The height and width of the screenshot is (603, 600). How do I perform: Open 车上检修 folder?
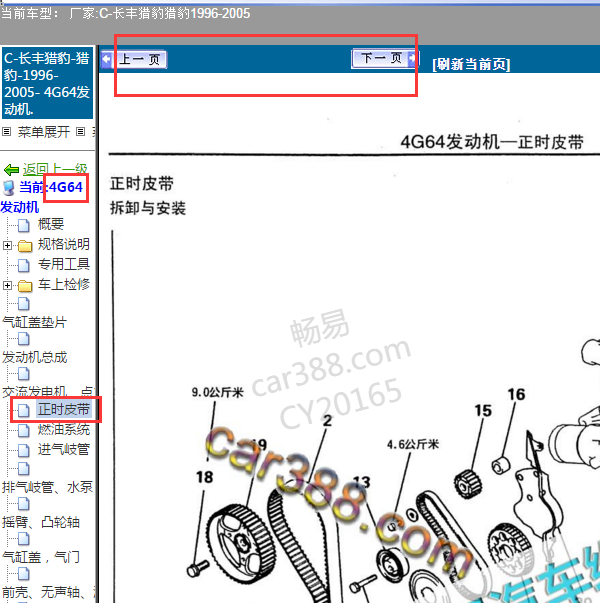pyautogui.click(x=63, y=284)
